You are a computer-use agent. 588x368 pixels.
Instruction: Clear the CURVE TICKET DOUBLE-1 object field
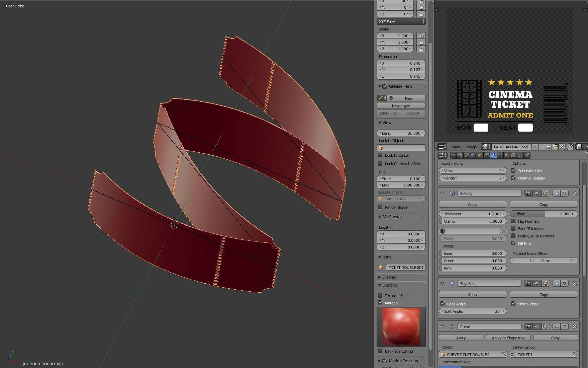click(504, 354)
